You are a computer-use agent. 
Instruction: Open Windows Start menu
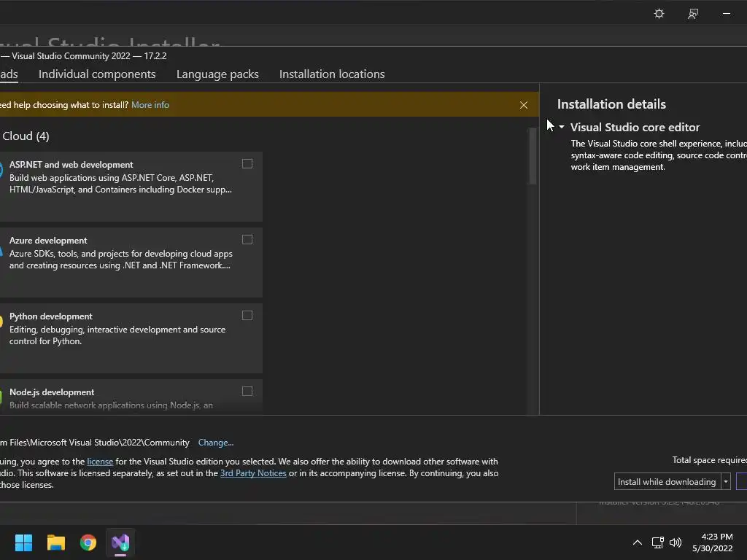23,542
